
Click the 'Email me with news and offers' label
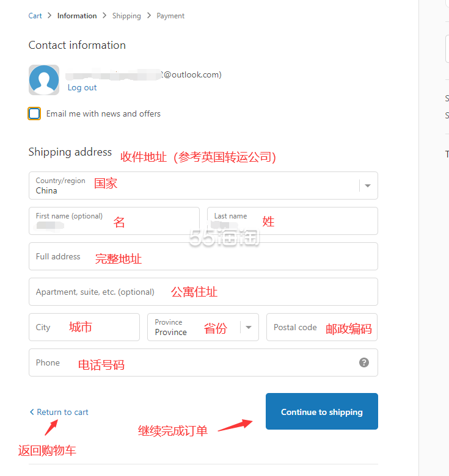coord(103,114)
